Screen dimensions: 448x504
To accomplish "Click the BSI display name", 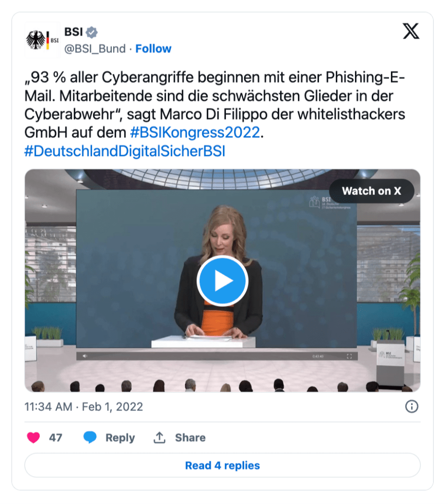I will (x=74, y=32).
